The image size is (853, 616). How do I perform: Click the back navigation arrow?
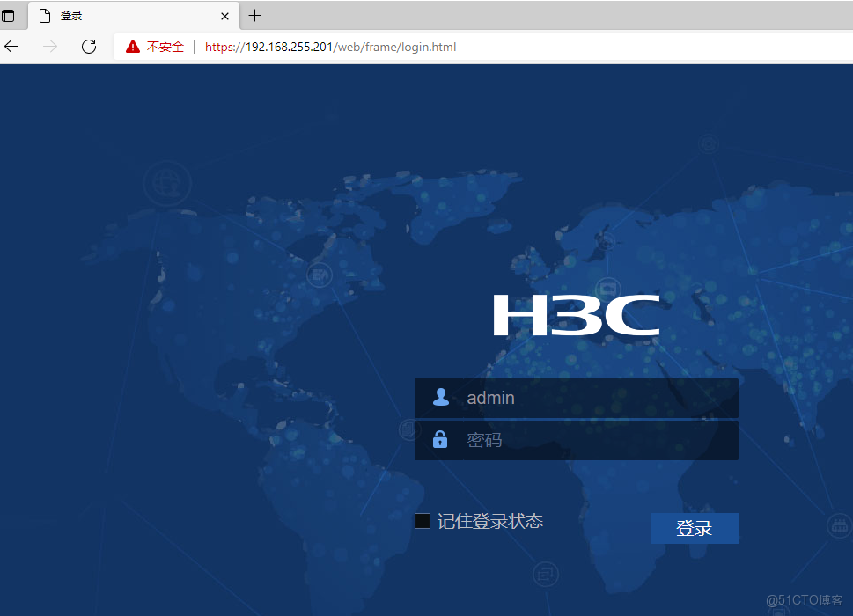tap(11, 47)
